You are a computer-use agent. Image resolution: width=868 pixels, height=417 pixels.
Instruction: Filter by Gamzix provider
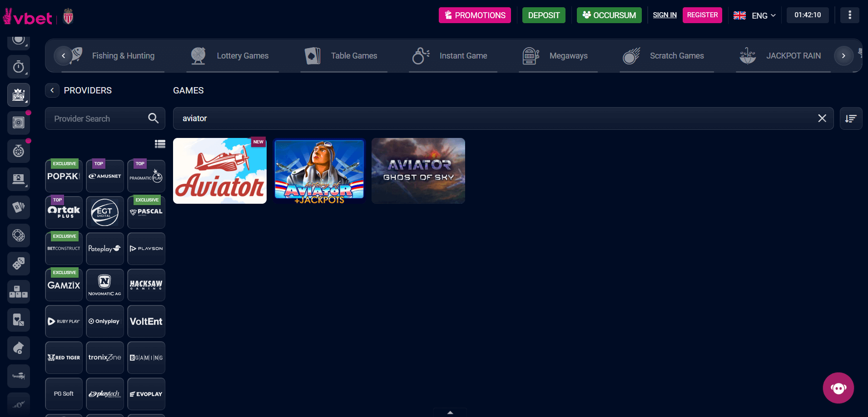click(x=64, y=285)
